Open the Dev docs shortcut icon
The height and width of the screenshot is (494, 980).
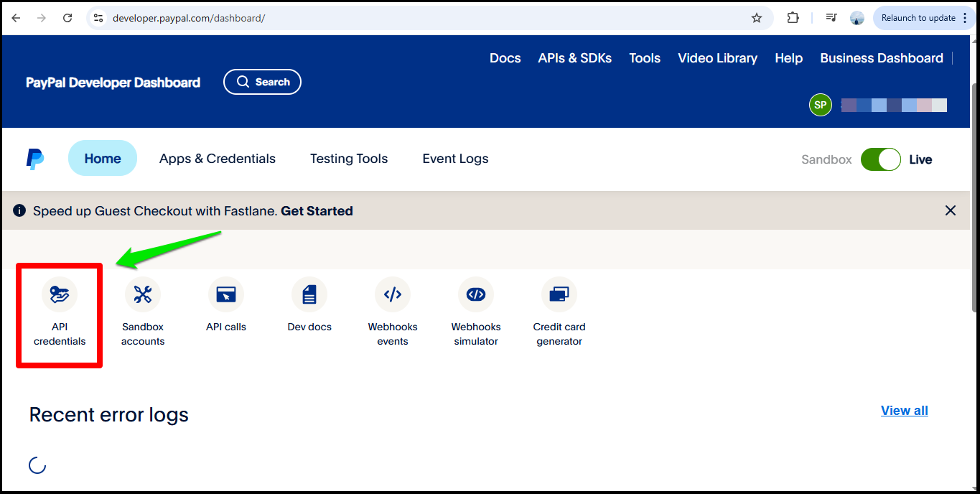click(309, 294)
